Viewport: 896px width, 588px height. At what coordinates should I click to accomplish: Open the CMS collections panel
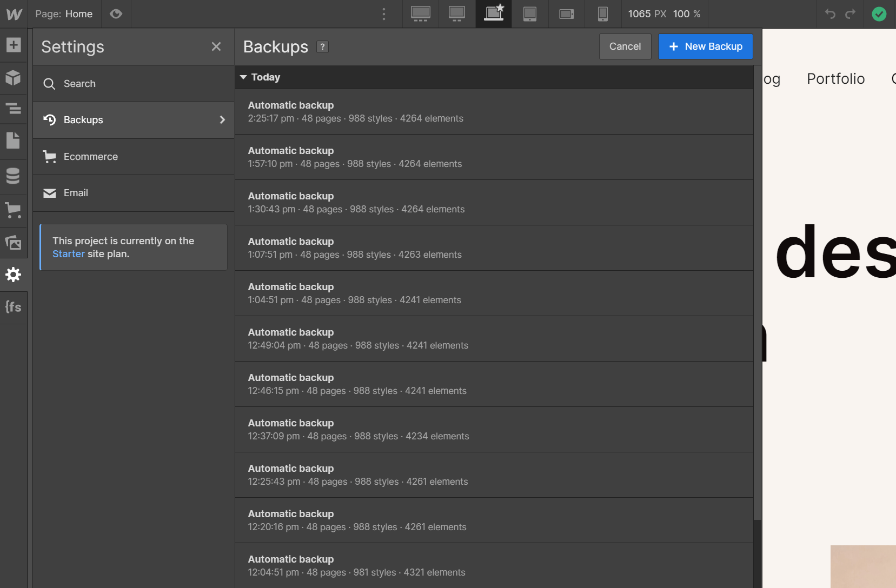coord(14,176)
